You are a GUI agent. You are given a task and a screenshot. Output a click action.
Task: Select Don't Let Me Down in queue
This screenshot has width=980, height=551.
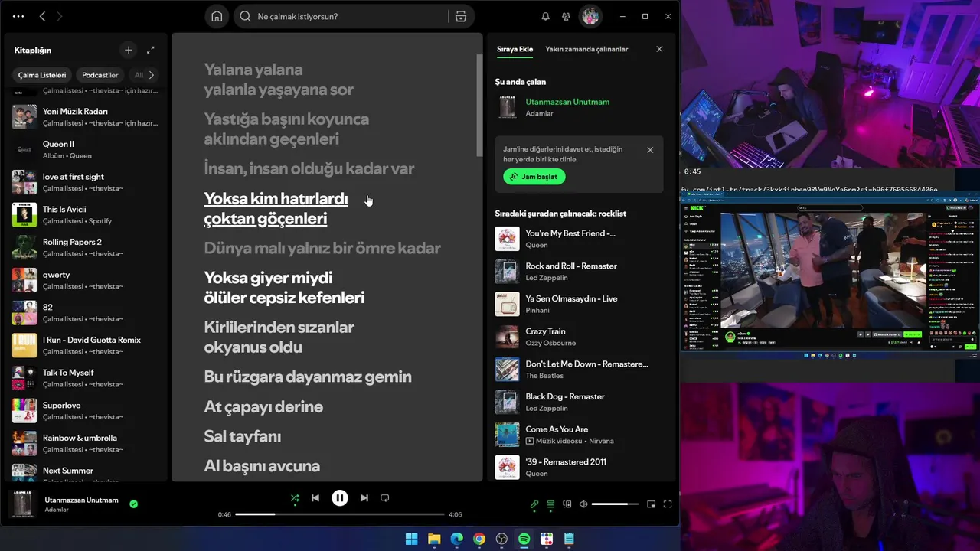pyautogui.click(x=579, y=370)
